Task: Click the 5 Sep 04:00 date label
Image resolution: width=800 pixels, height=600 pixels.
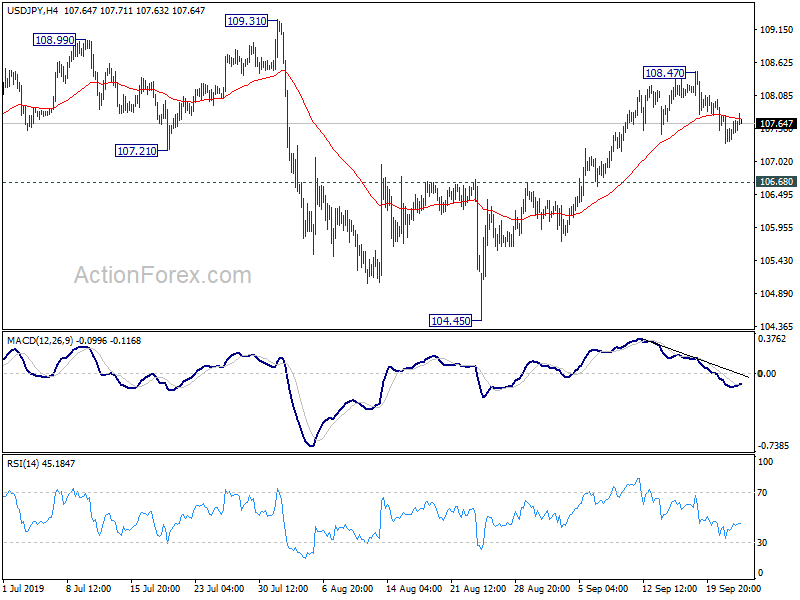Action: click(x=603, y=588)
